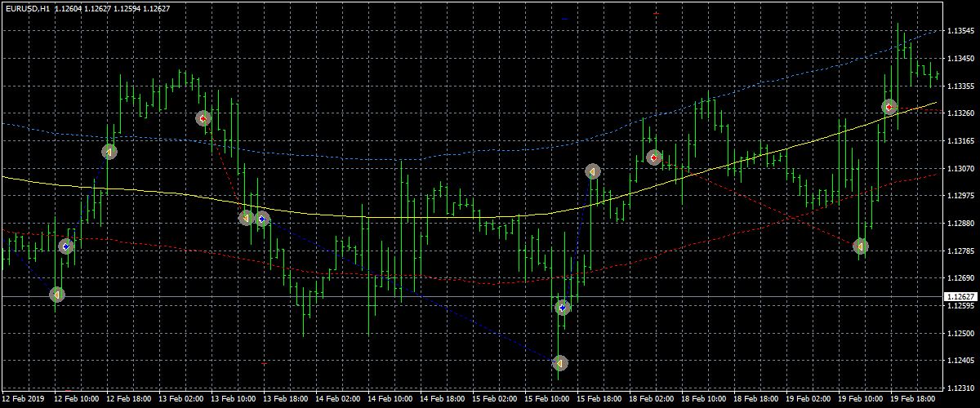
Task: Click the 1.13260 price axis label
Action: point(960,113)
